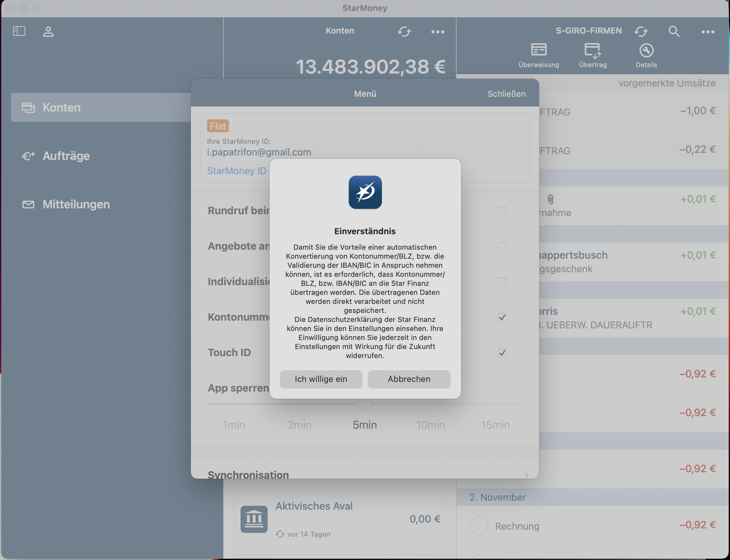Viewport: 730px width, 560px height.
Task: Click the Touch ID setting label
Action: click(x=229, y=353)
